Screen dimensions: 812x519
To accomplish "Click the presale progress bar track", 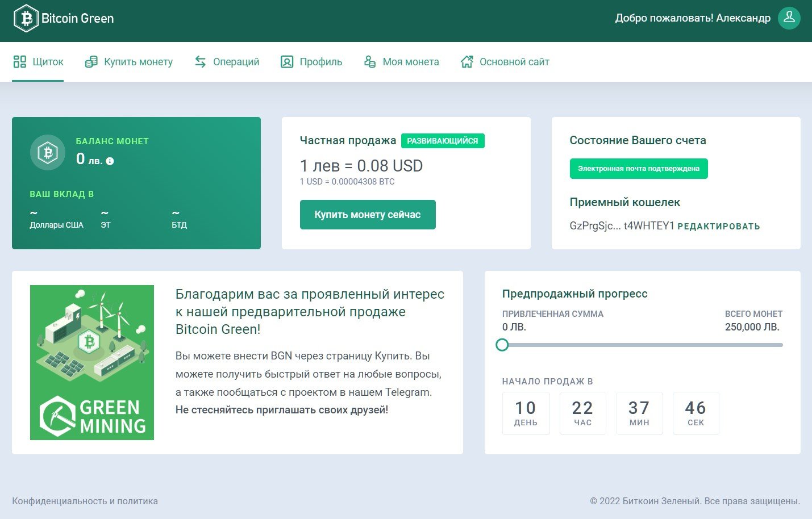I will pyautogui.click(x=643, y=345).
